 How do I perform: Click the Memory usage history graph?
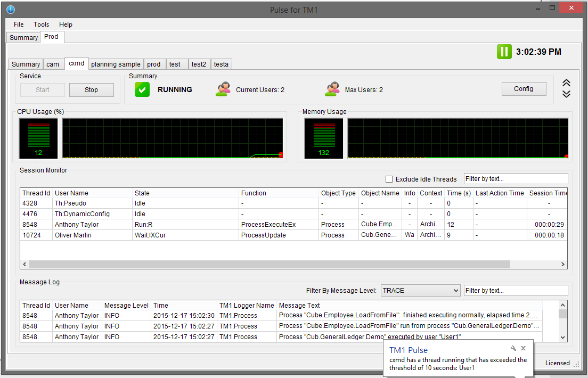[458, 138]
